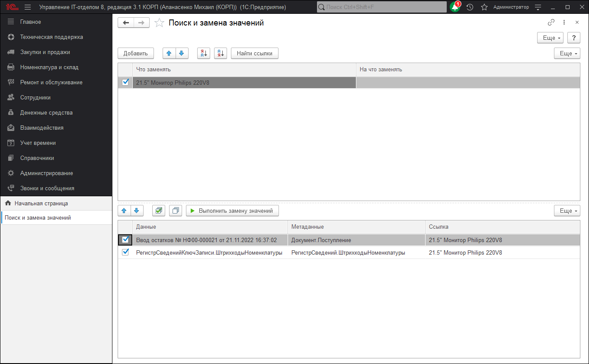Uncheck the 21.5" Монитор Philips replace row

click(125, 82)
